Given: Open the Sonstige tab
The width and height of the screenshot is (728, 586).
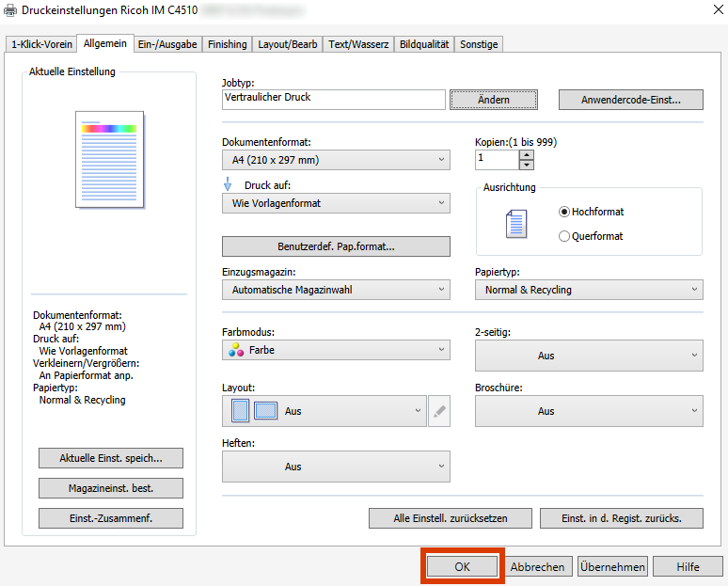Looking at the screenshot, I should [x=479, y=44].
